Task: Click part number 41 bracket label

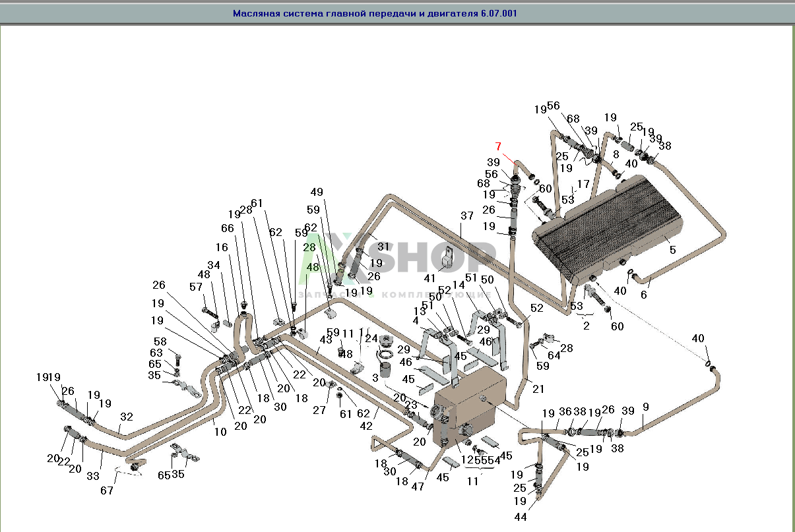Action: coord(430,278)
